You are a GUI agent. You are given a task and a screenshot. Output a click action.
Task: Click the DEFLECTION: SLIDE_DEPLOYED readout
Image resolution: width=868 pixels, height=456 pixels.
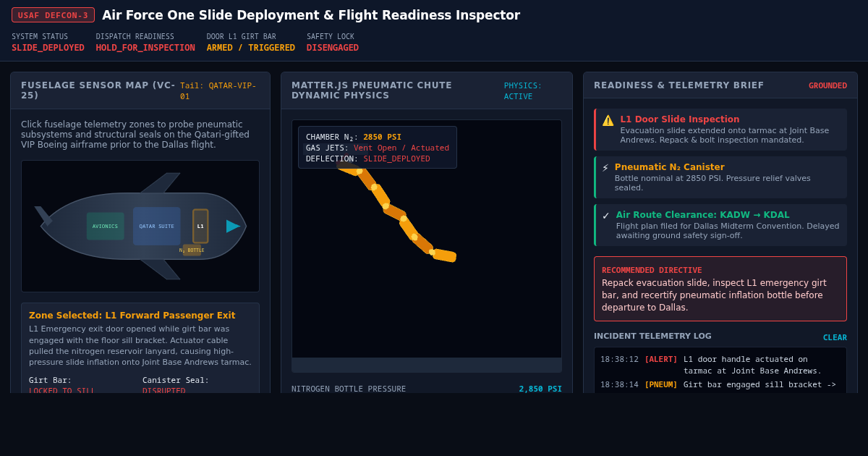coord(368,159)
